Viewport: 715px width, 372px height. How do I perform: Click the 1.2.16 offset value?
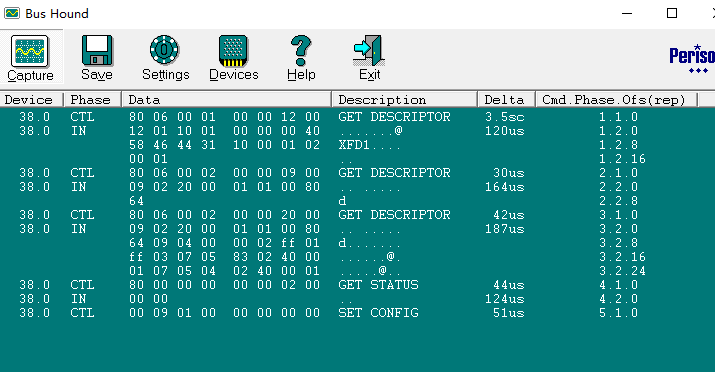pyautogui.click(x=622, y=159)
